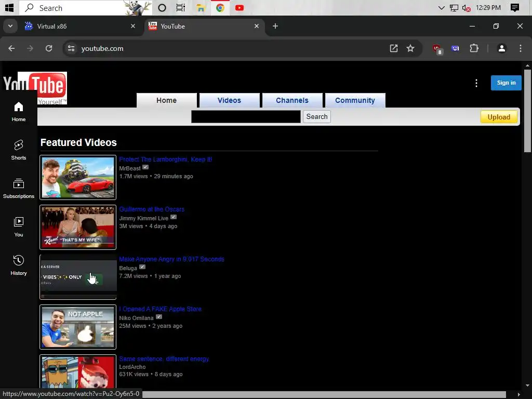The height and width of the screenshot is (399, 532).
Task: Visit the Beluga channel
Action: point(128,268)
